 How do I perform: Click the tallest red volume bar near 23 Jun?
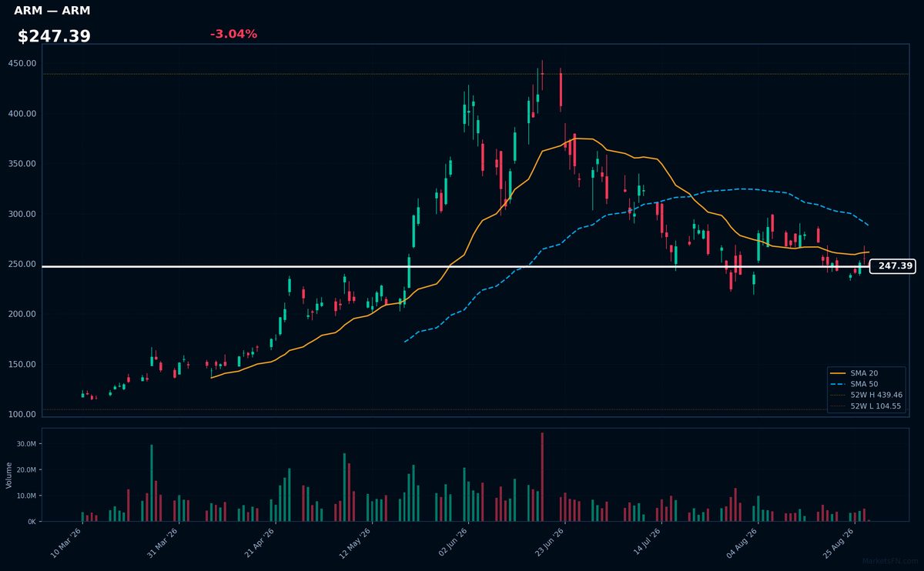542,477
